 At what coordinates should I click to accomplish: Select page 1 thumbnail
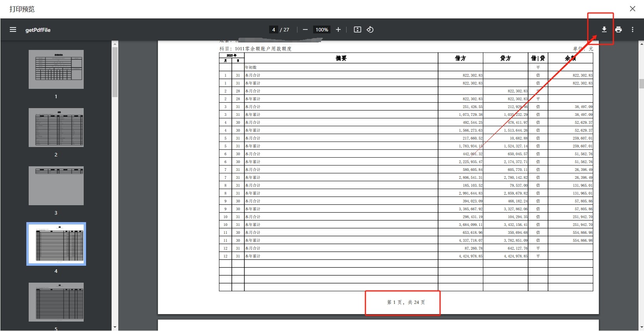(x=56, y=69)
